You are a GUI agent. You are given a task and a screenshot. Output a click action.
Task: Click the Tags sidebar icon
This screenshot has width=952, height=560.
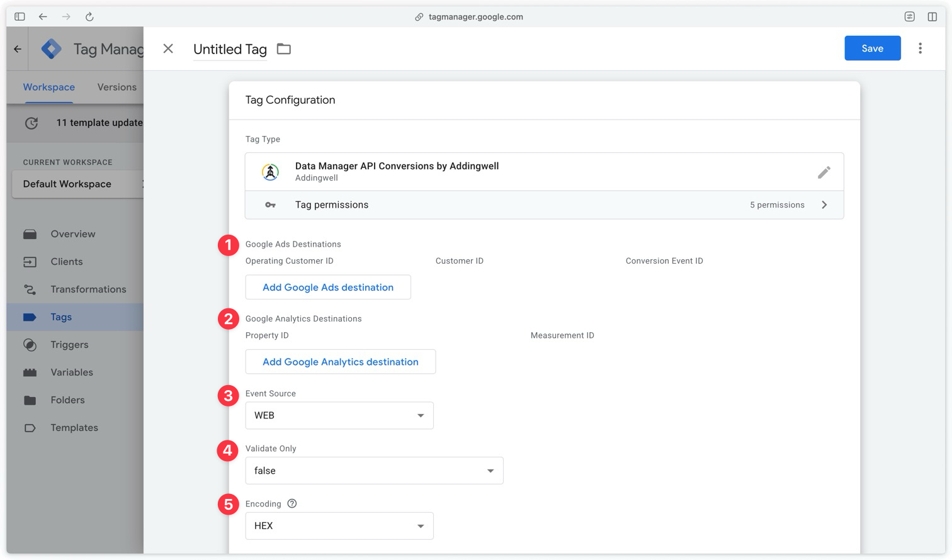pos(30,317)
